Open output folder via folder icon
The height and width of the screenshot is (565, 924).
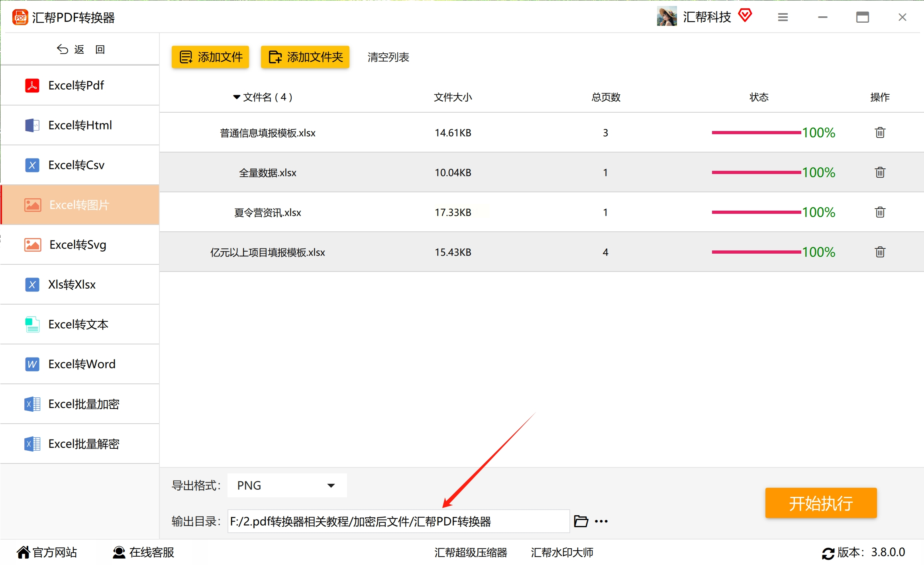[x=581, y=521]
